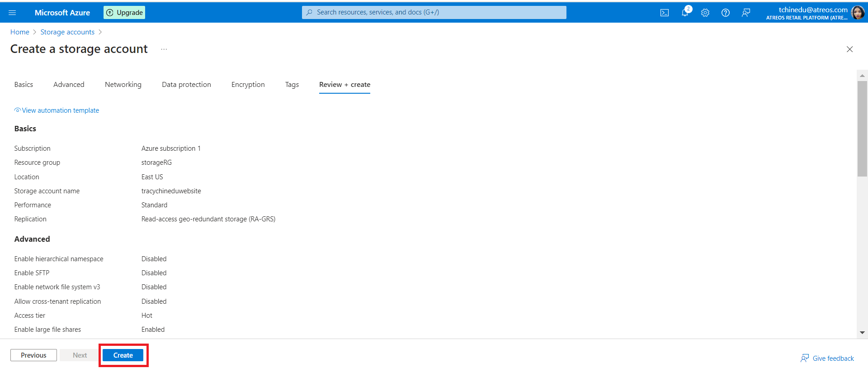Click the Create button
The width and height of the screenshot is (868, 373).
point(123,355)
